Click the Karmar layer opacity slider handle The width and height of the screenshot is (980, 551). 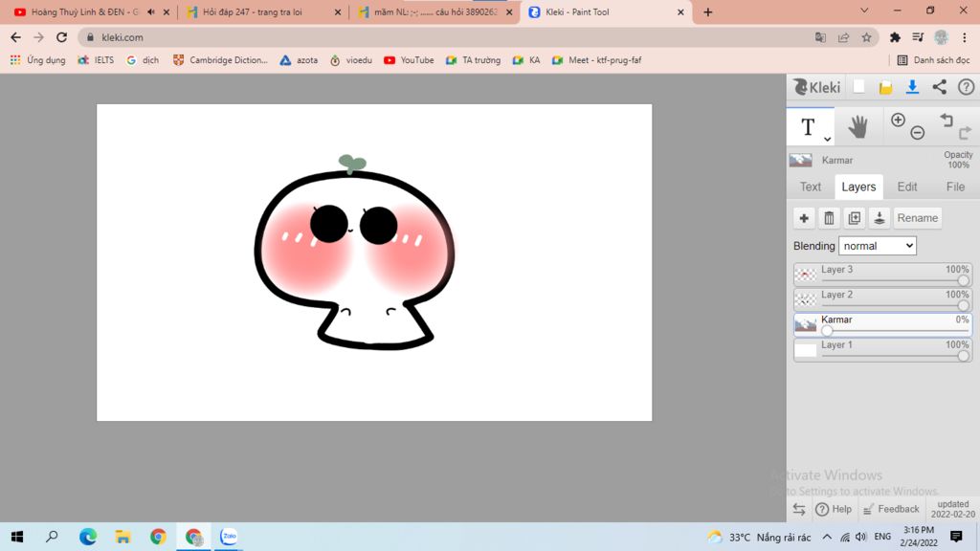coord(827,331)
